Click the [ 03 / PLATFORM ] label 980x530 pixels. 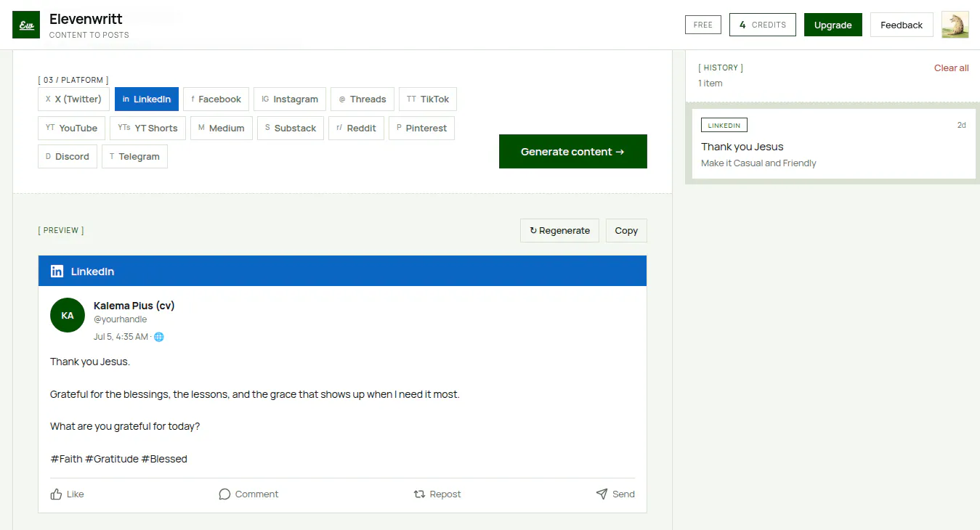73,80
